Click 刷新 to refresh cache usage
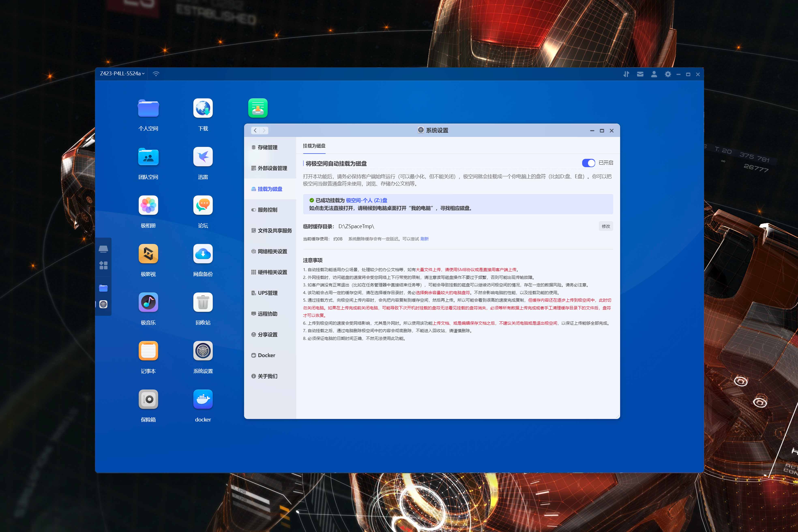 tap(425, 239)
